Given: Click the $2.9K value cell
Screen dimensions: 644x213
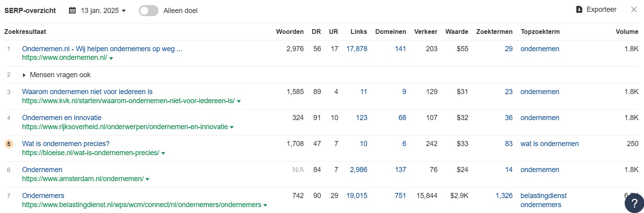Looking at the screenshot, I should point(459,196).
